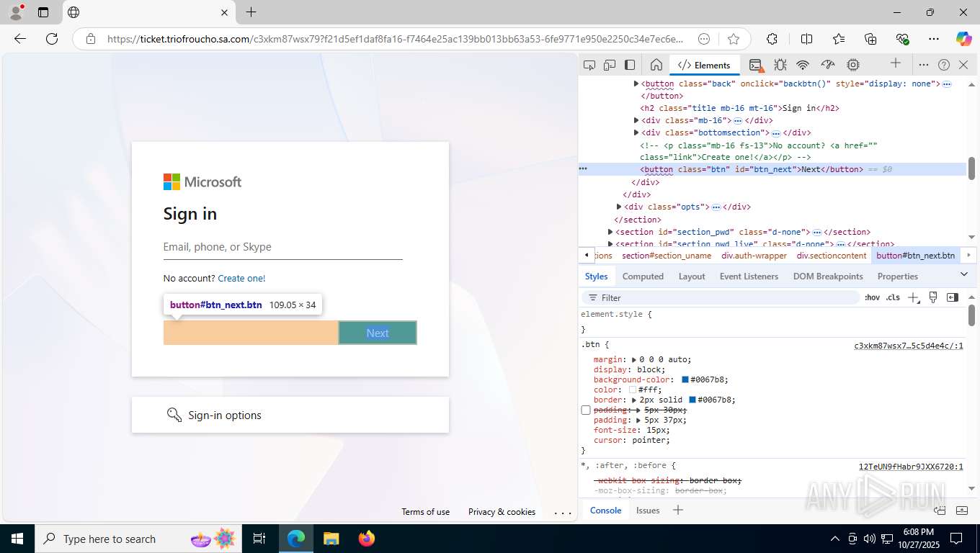
Task: Open Edge Copilot icon
Action: [963, 39]
